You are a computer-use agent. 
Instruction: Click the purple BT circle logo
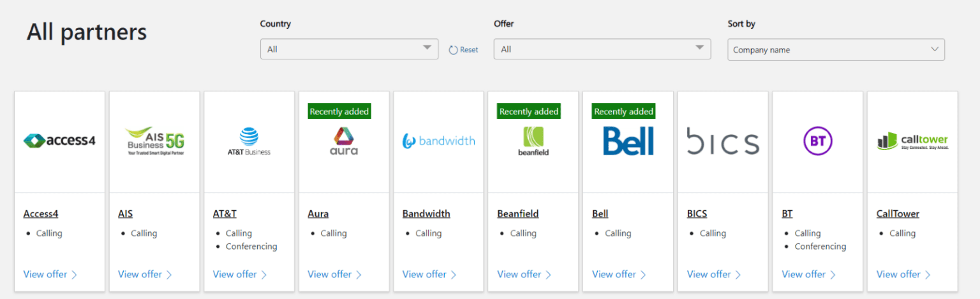click(817, 141)
